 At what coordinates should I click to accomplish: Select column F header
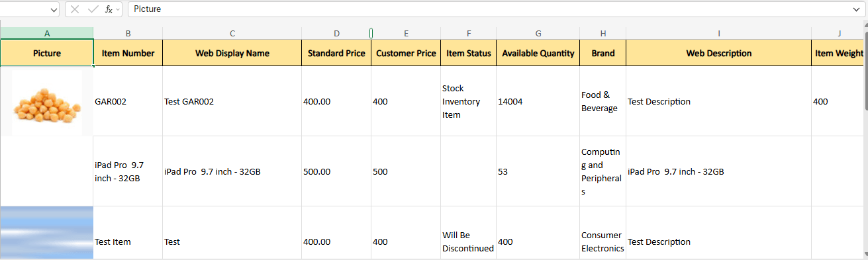tap(468, 33)
